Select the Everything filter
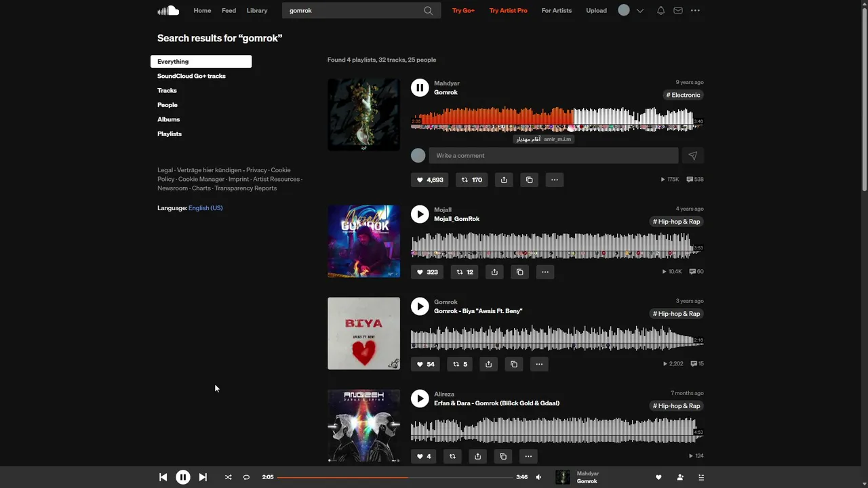The image size is (868, 488). click(201, 62)
